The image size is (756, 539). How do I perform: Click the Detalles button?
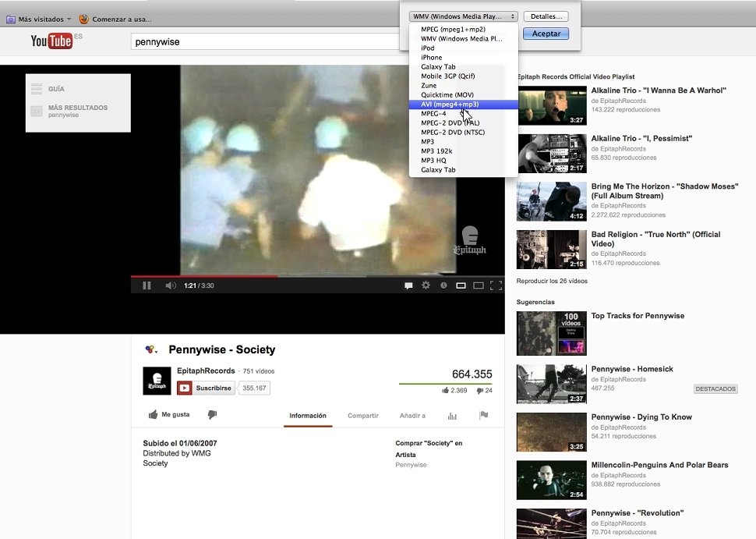click(546, 16)
